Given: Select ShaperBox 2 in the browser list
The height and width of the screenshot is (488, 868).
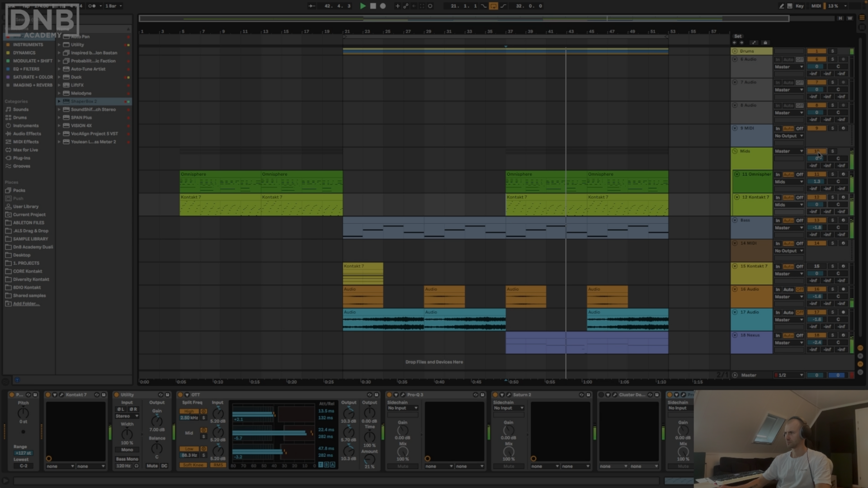Looking at the screenshot, I should (94, 101).
